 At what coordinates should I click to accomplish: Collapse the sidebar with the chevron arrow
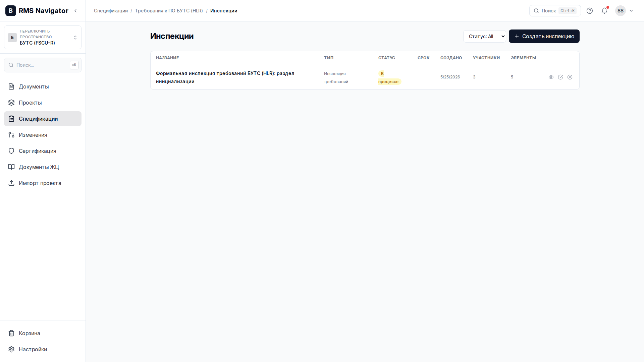75,11
